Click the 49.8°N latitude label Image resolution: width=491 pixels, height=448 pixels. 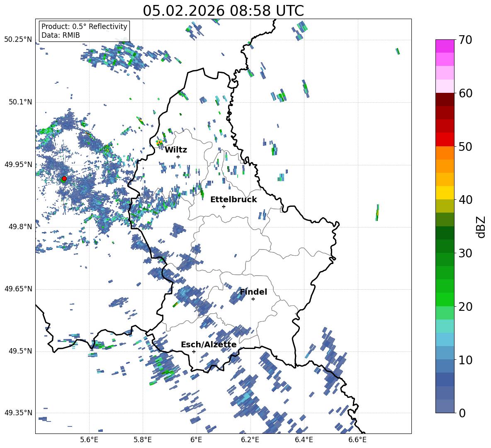[x=20, y=227]
